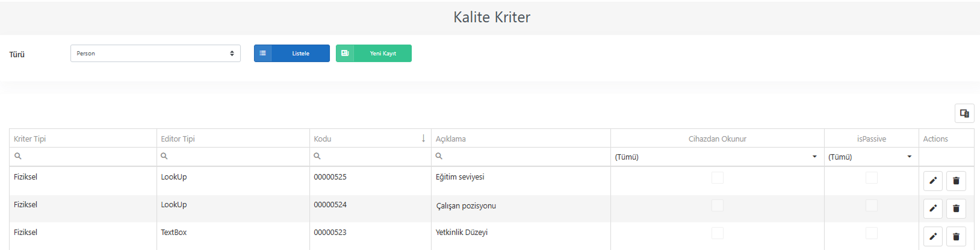The width and height of the screenshot is (980, 250).
Task: Click the edit pencil for Eğitim seviyesi row
Action: (932, 181)
